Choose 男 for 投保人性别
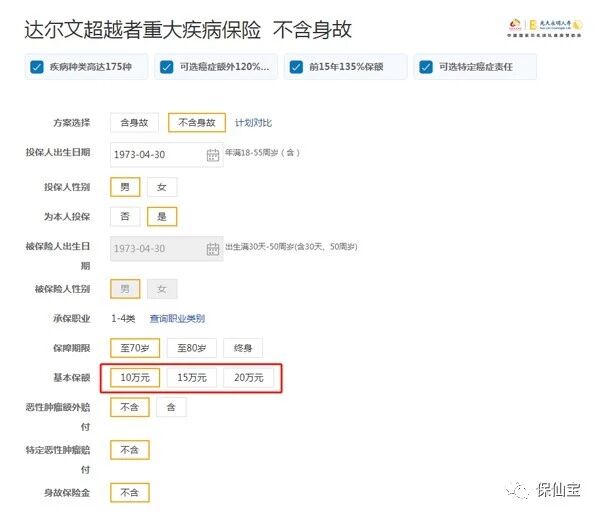This screenshot has height=516, width=600. pyautogui.click(x=125, y=187)
